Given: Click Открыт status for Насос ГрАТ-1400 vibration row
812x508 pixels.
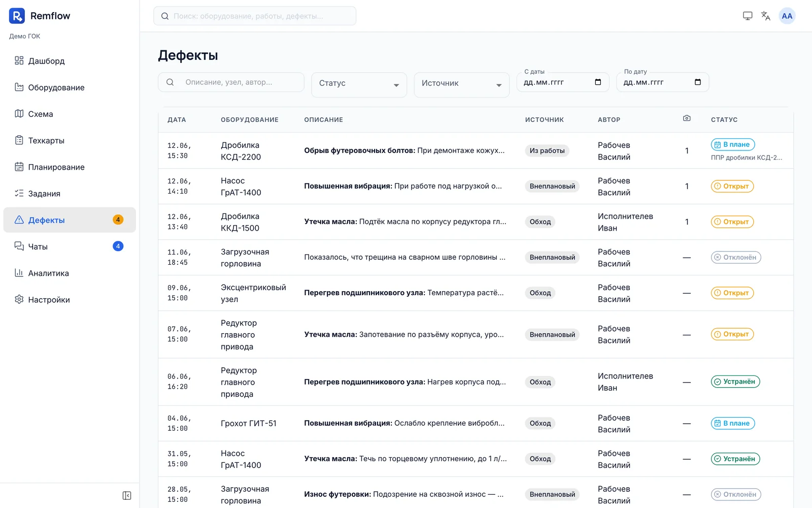Looking at the screenshot, I should coord(732,186).
